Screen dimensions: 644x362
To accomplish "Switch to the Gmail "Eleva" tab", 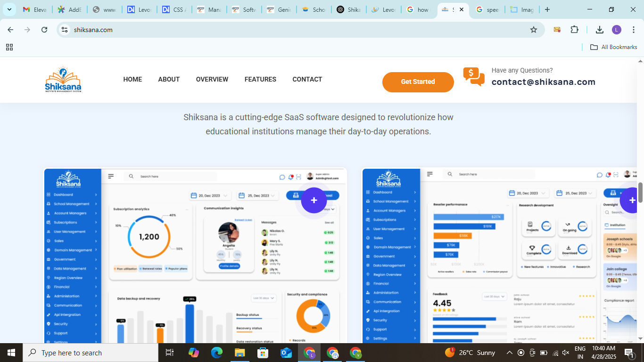I will [35, 9].
